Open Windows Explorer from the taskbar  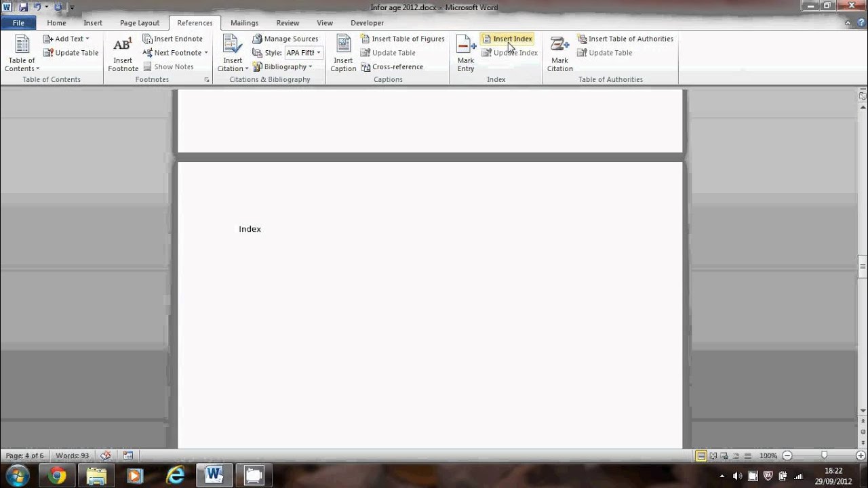(x=96, y=476)
